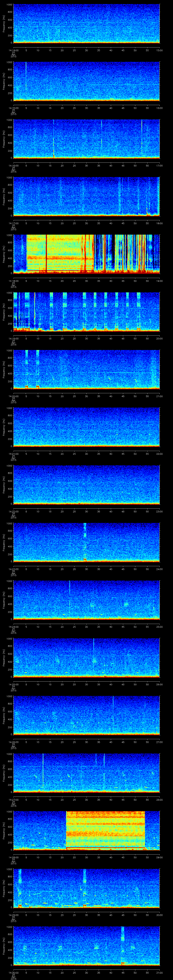173x980 pixels.
Task: Select the spectrogram panel starting at 14:15:00
Action: coord(86,81)
